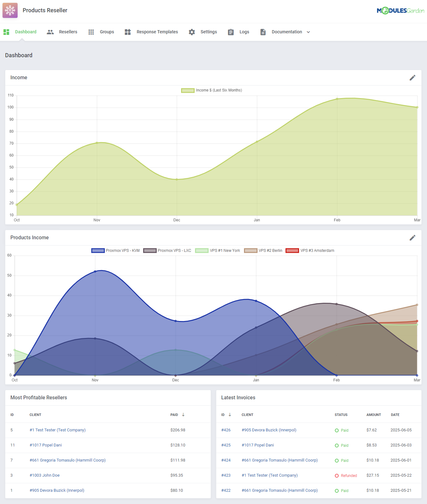Sort resellers by the Paid column arrow
The height and width of the screenshot is (504, 427).
(183, 415)
